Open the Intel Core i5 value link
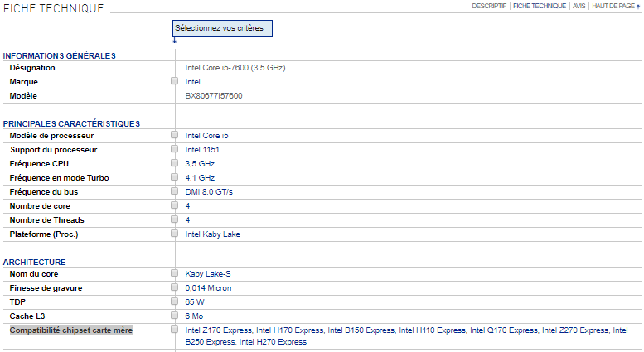Image resolution: width=644 pixels, height=352 pixels. [x=206, y=135]
